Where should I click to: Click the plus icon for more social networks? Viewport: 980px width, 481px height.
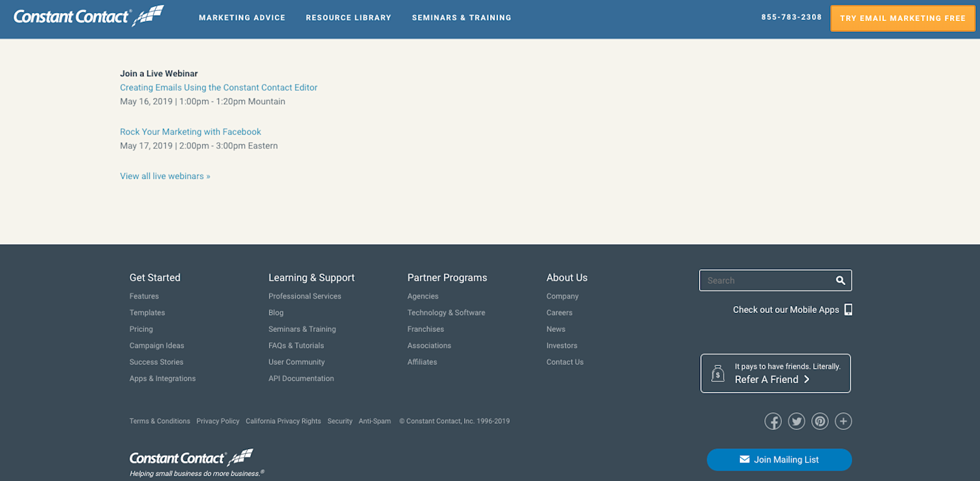(843, 421)
